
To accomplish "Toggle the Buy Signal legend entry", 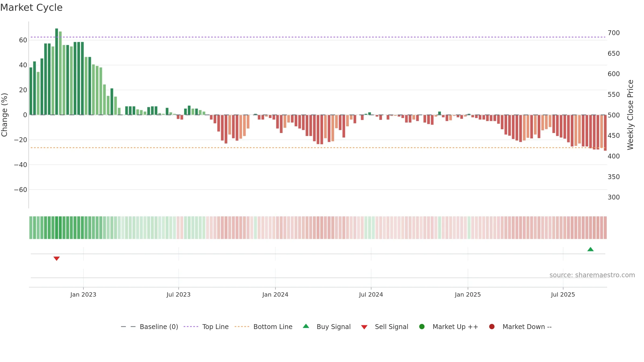I will (x=327, y=327).
